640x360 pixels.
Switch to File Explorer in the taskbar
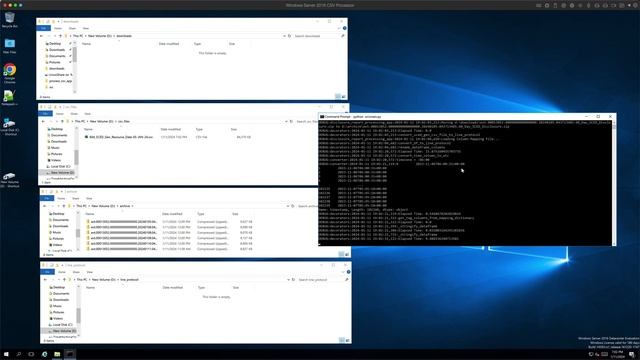pyautogui.click(x=57, y=354)
